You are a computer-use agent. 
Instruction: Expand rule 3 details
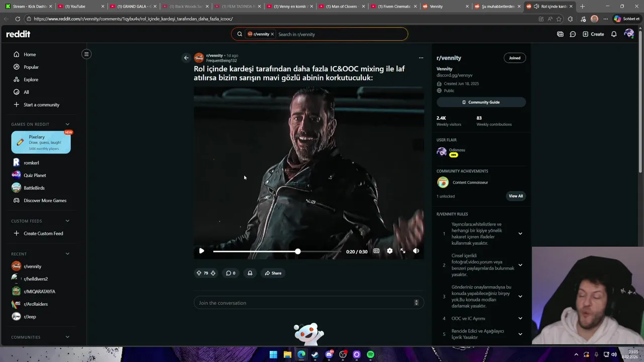point(520,297)
